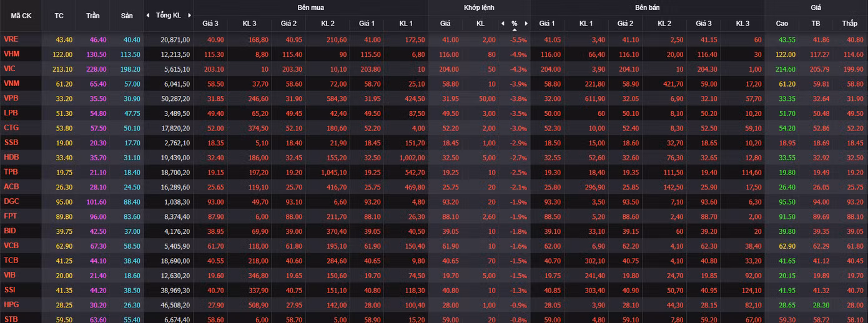
Task: Sort by the Mã CK column header
Action: click(21, 16)
